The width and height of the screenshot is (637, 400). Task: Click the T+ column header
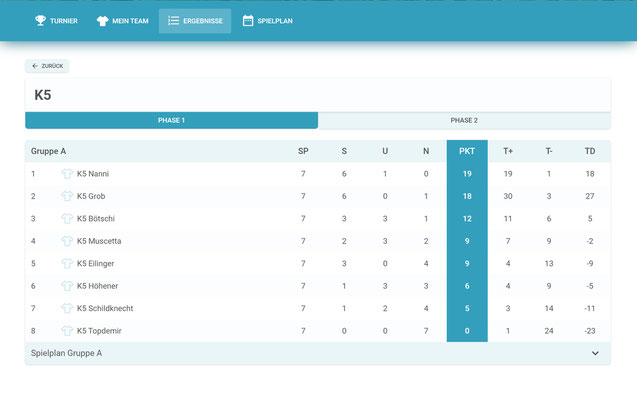(x=508, y=151)
